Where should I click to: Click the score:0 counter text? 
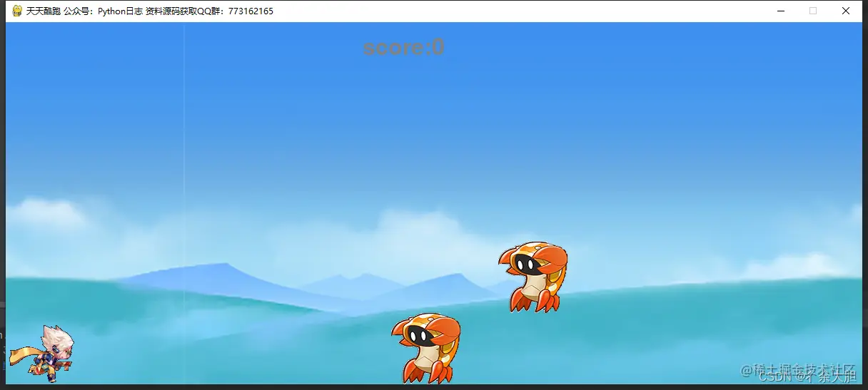click(404, 47)
